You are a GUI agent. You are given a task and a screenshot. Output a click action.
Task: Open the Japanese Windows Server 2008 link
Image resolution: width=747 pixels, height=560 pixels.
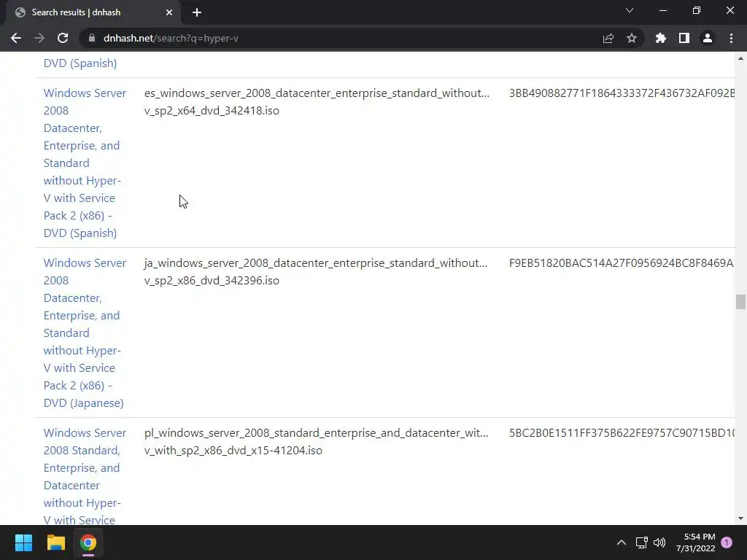coord(85,332)
